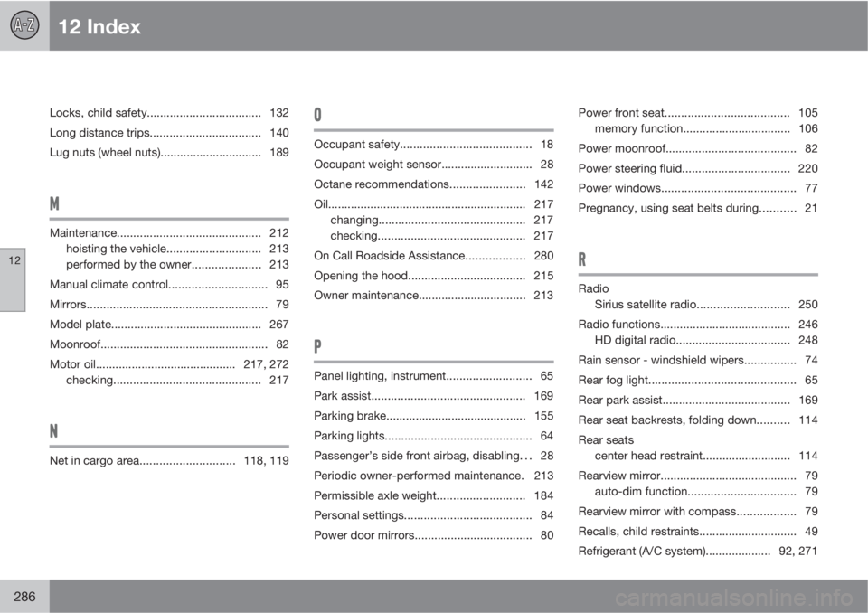The height and width of the screenshot is (613, 868).
Task: Click 'Radio functions' entry
Action: [x=698, y=325]
